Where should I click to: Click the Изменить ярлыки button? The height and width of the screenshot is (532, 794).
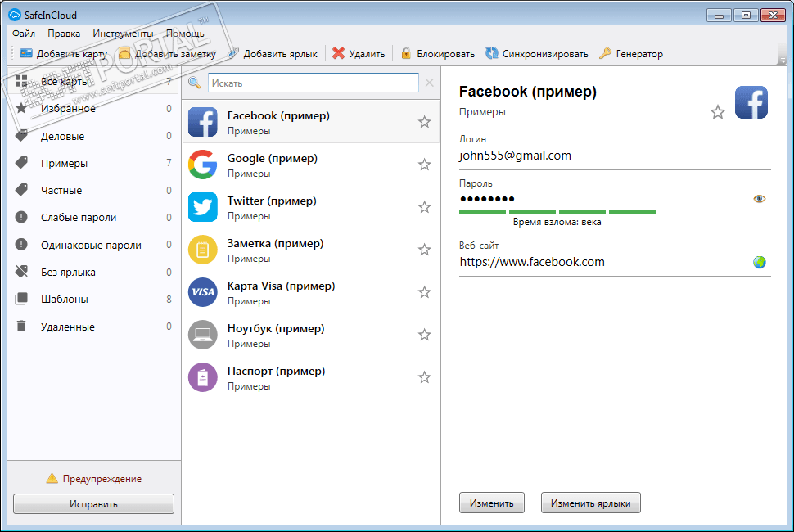point(590,503)
